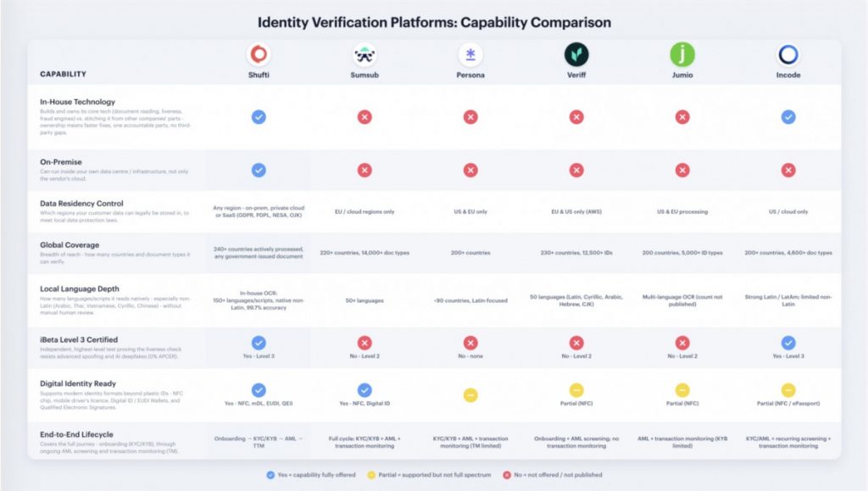
Task: Click 'No - none' Persona text
Action: [x=470, y=356]
